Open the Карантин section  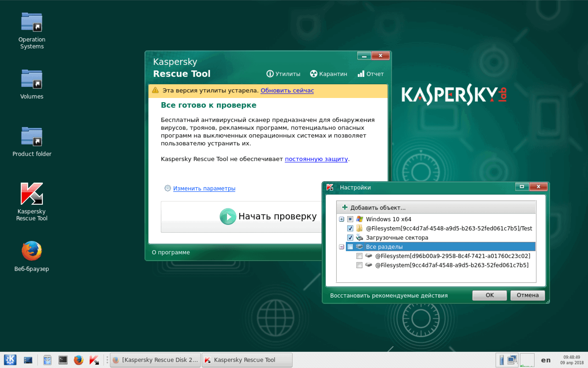click(328, 74)
